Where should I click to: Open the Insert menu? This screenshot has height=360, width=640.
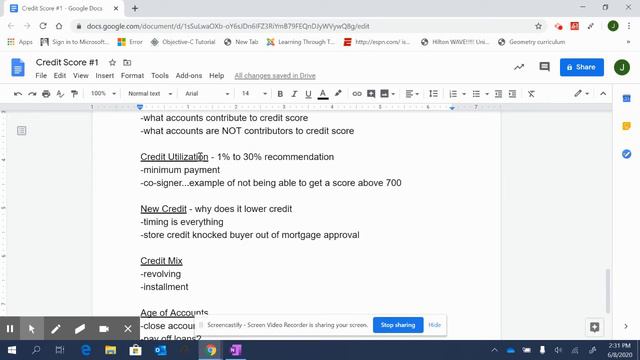click(105, 76)
